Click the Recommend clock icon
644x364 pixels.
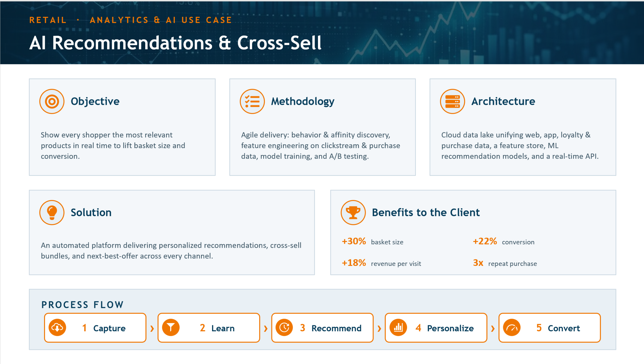pos(284,328)
